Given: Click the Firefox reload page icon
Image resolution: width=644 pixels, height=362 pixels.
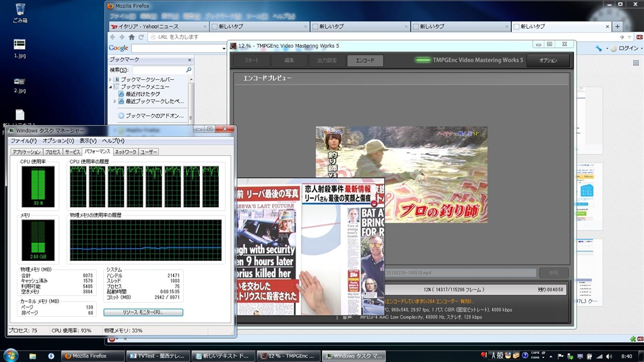Looking at the screenshot, I should click(142, 37).
